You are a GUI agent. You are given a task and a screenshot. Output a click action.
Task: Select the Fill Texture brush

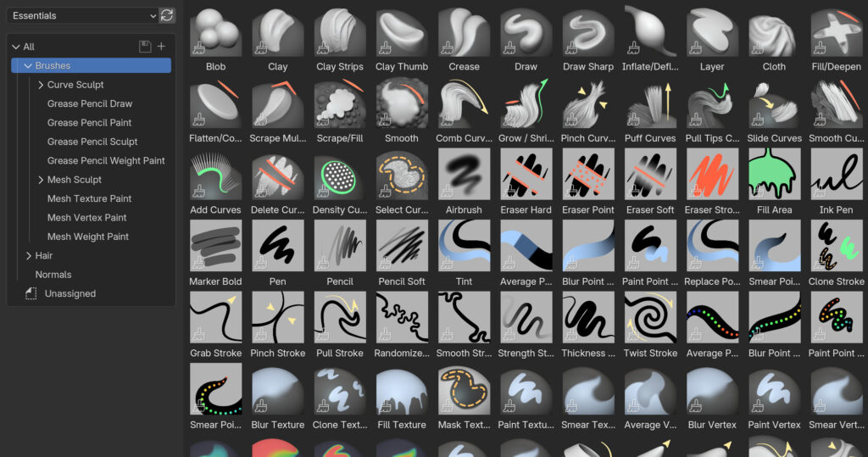402,390
